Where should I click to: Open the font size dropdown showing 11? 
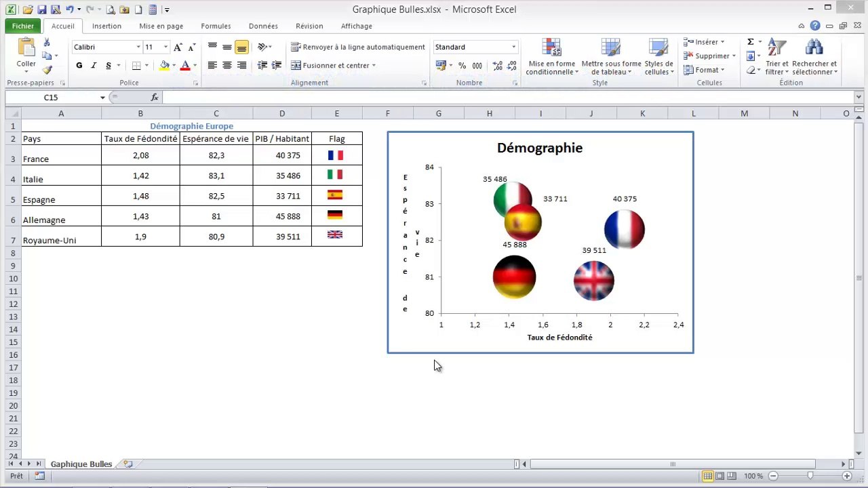pos(156,47)
